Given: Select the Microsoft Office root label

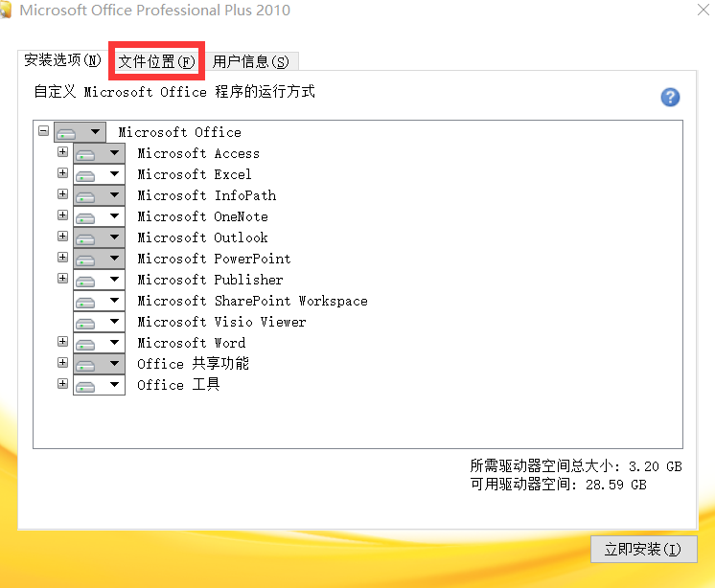Looking at the screenshot, I should (x=179, y=132).
